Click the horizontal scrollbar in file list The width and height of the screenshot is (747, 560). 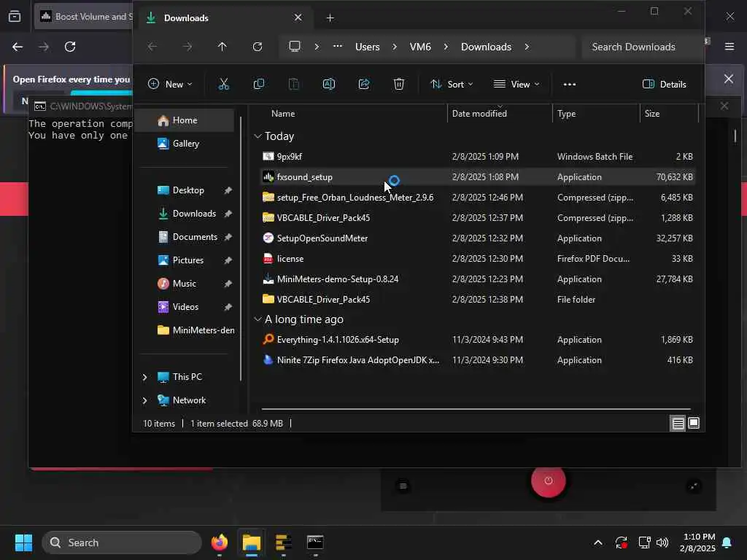pos(476,408)
